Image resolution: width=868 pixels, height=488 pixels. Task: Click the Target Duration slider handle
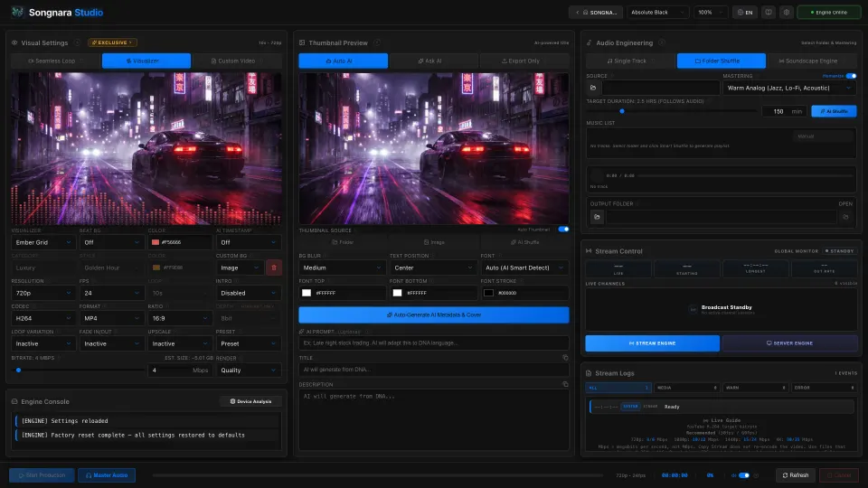coord(622,111)
